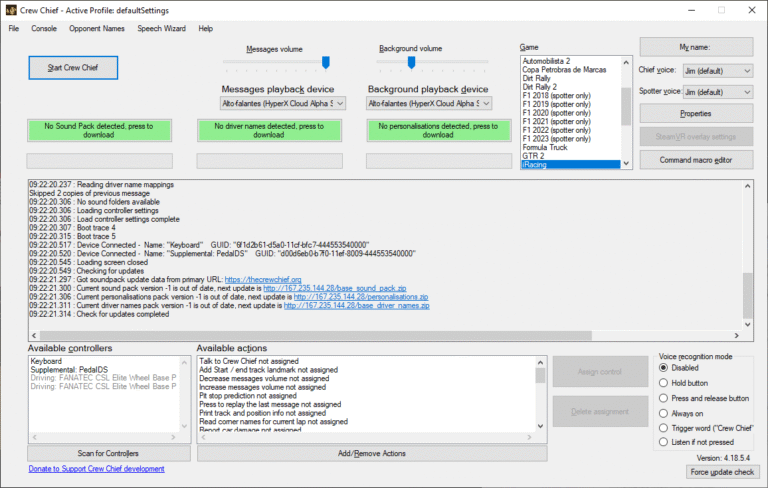Select the Hold button voice recognition mode
Viewport: 768px width, 488px height.
[663, 383]
